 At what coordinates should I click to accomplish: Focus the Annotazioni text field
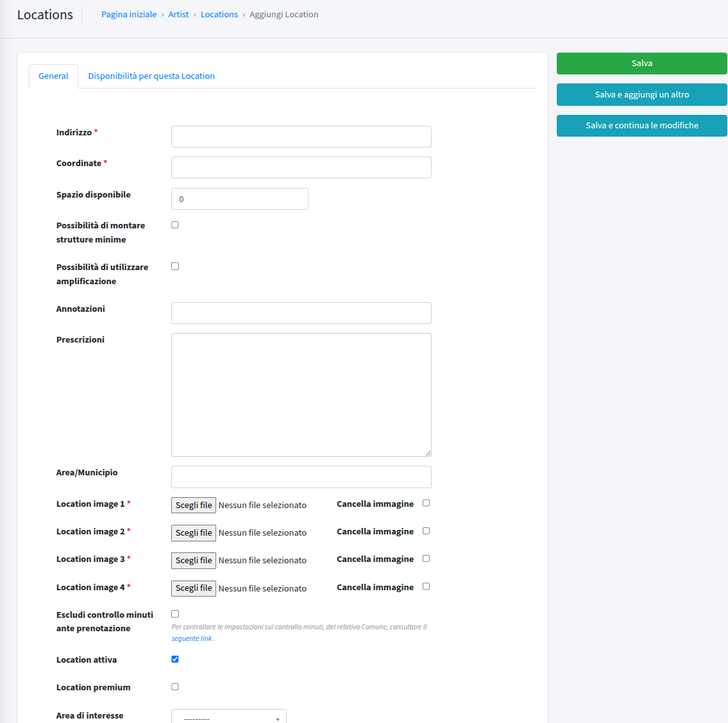pos(301,313)
